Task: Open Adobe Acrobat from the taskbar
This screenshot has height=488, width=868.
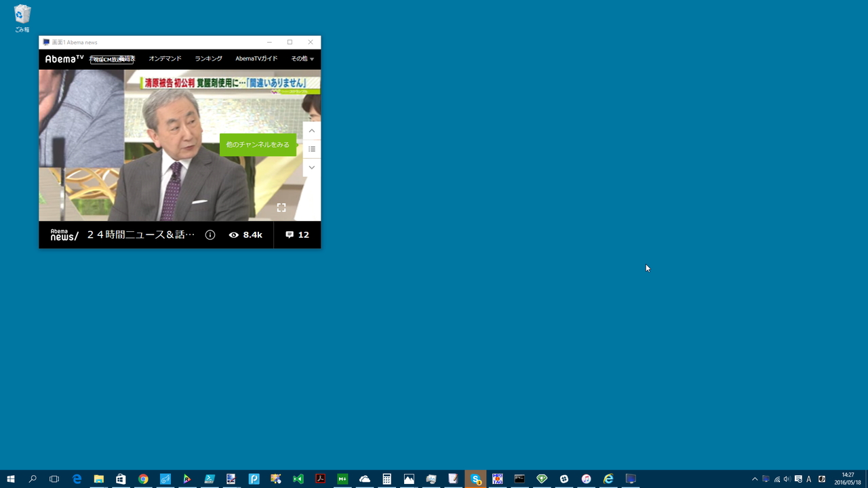Action: [320, 479]
